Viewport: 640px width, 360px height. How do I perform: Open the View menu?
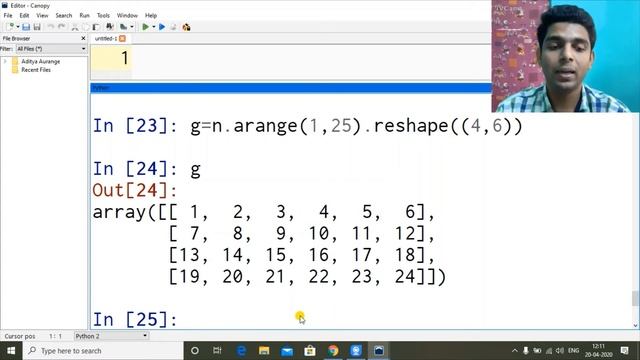pyautogui.click(x=42, y=16)
